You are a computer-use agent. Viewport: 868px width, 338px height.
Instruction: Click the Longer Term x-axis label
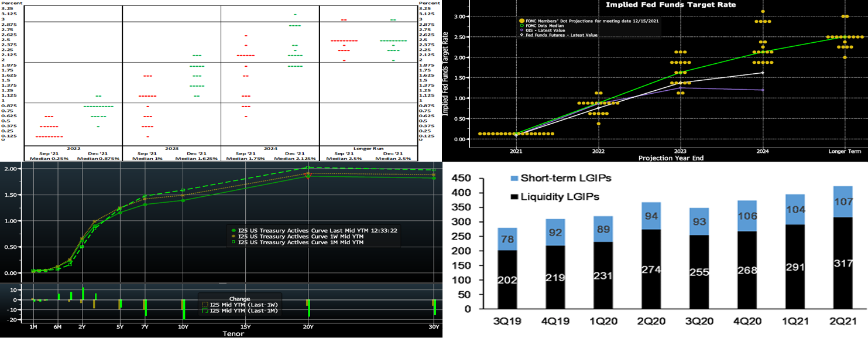845,152
